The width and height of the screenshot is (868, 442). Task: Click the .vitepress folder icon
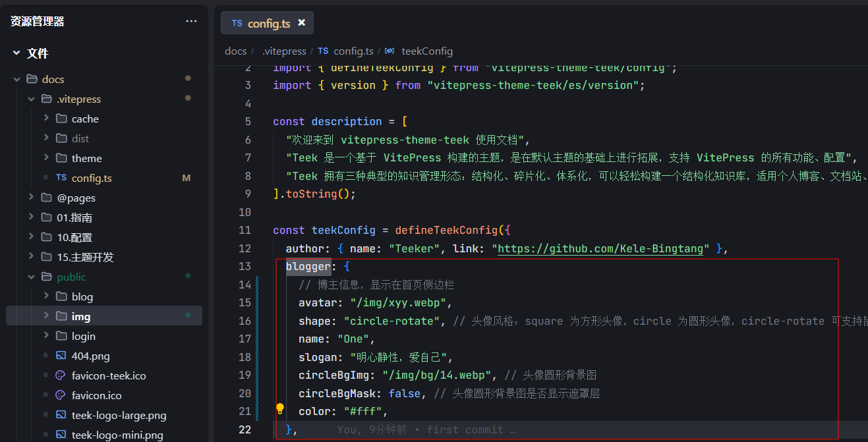pyautogui.click(x=46, y=99)
